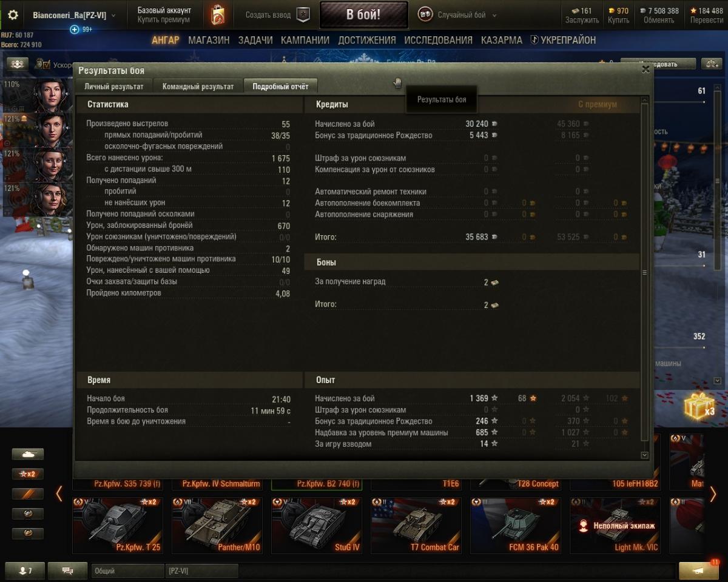Switch to Личный результат tab
728x582 pixels.
[x=114, y=87]
